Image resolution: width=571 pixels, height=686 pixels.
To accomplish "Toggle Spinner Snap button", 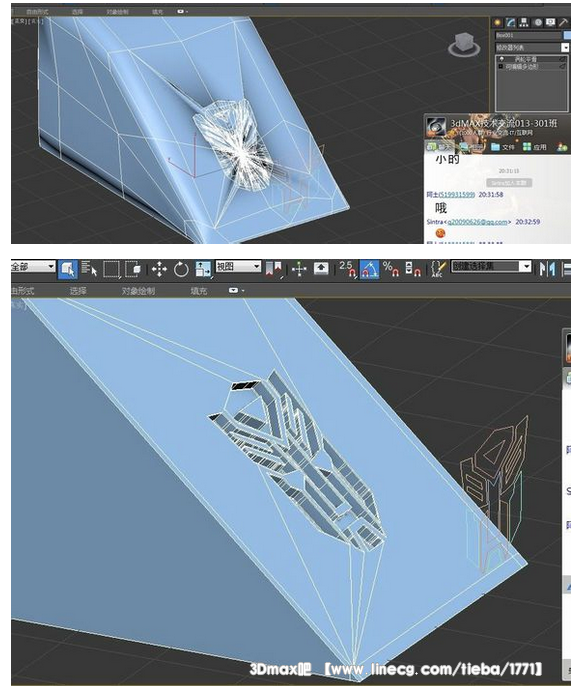I will point(413,269).
